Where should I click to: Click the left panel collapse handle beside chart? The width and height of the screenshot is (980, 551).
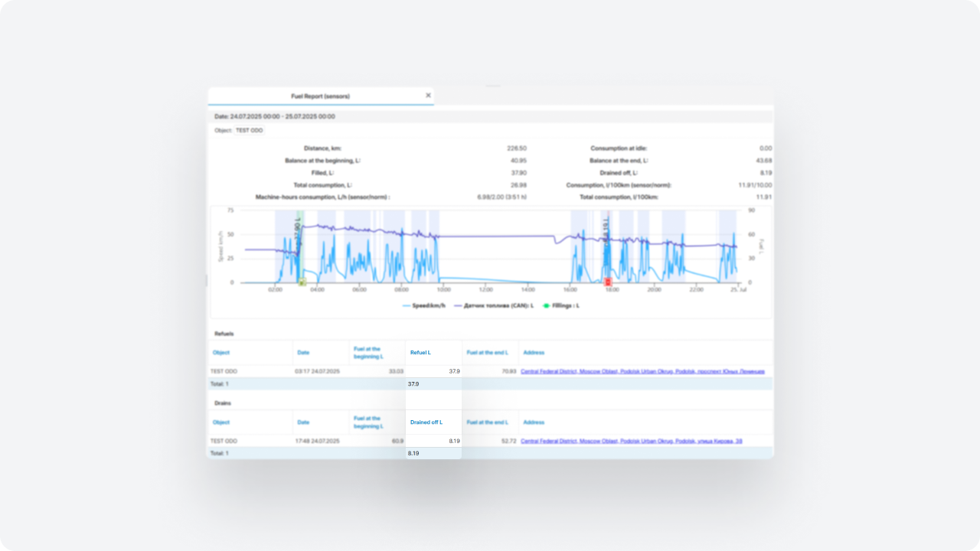tap(207, 280)
